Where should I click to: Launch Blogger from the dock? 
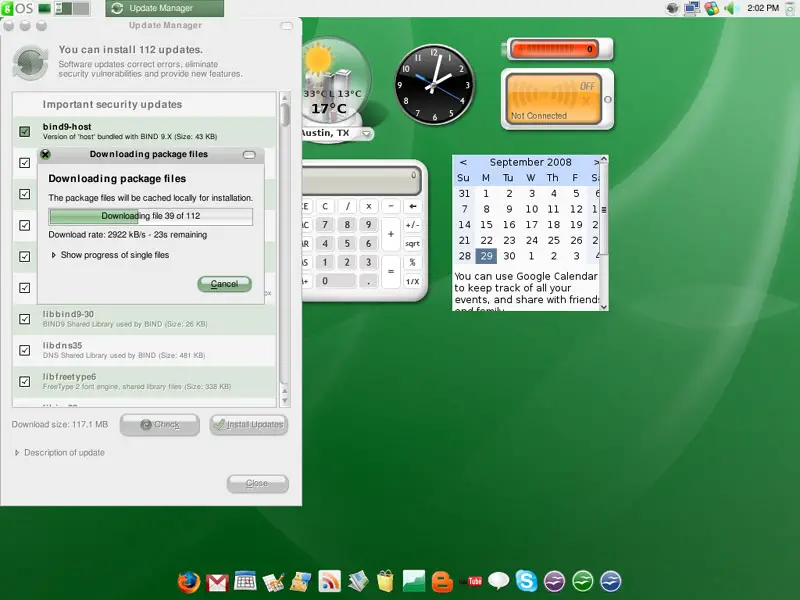pyautogui.click(x=442, y=582)
